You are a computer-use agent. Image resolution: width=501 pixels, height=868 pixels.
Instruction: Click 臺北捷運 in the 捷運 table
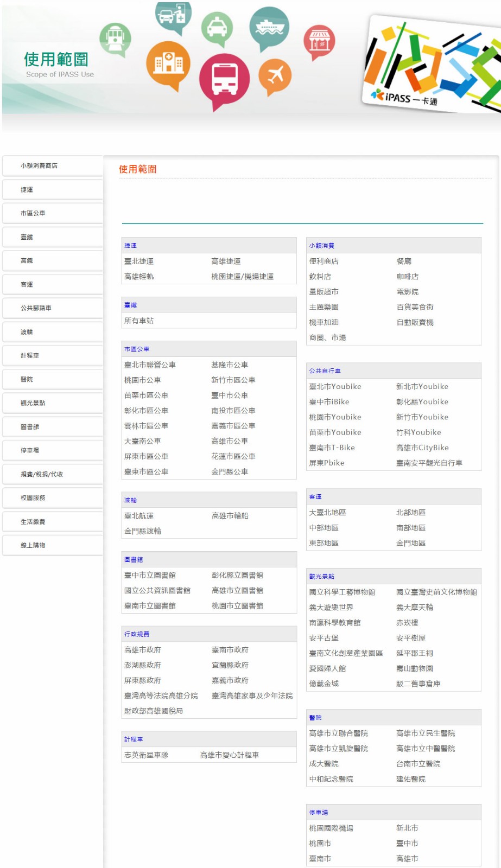139,261
